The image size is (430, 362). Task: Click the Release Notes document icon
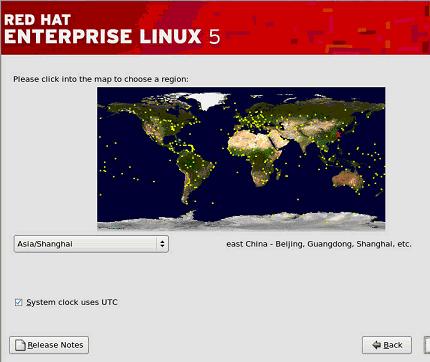[x=20, y=345]
